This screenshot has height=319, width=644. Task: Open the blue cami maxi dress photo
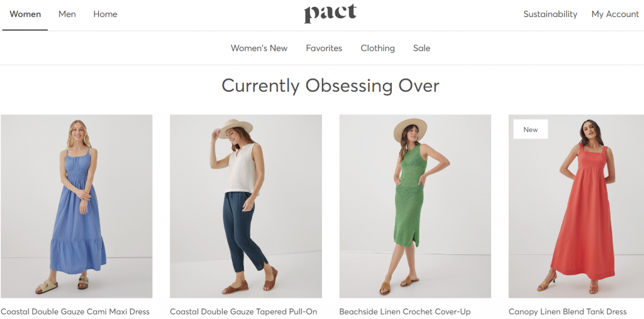tap(76, 206)
